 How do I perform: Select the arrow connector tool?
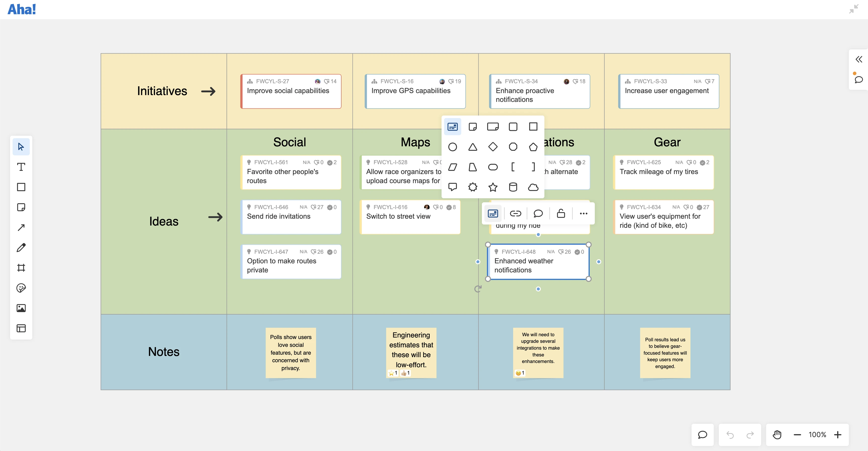21,227
